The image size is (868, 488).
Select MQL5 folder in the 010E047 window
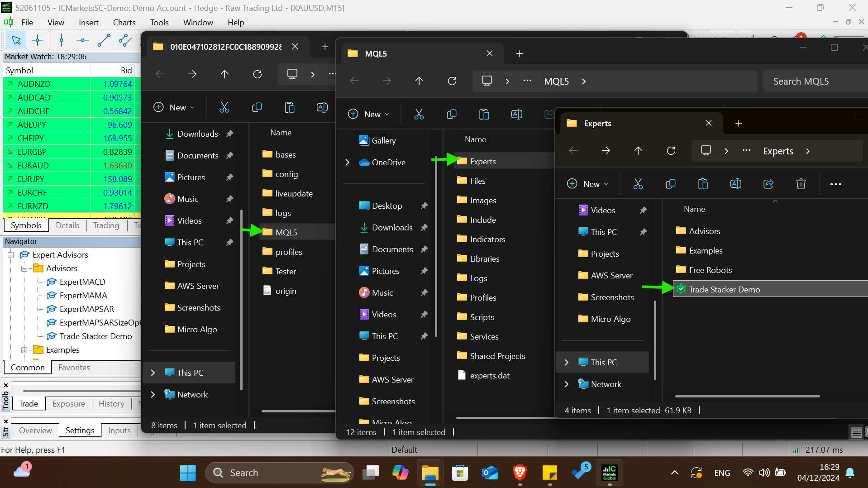coord(297,232)
